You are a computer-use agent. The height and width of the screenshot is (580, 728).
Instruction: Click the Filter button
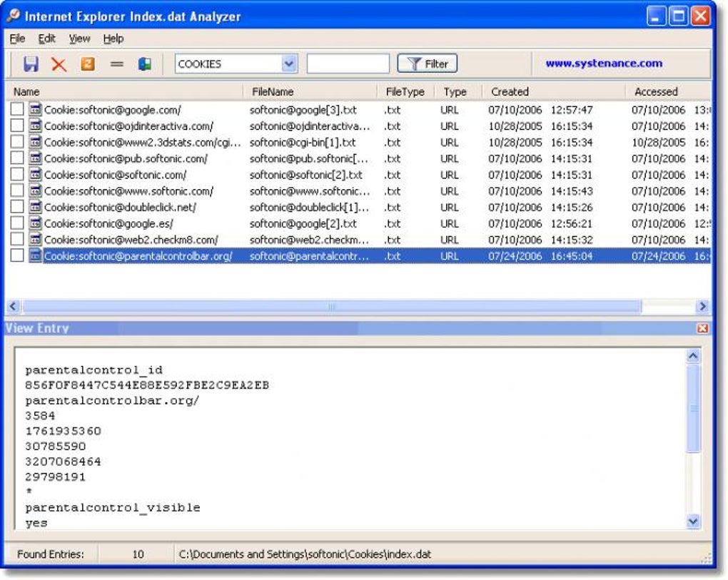coord(427,63)
